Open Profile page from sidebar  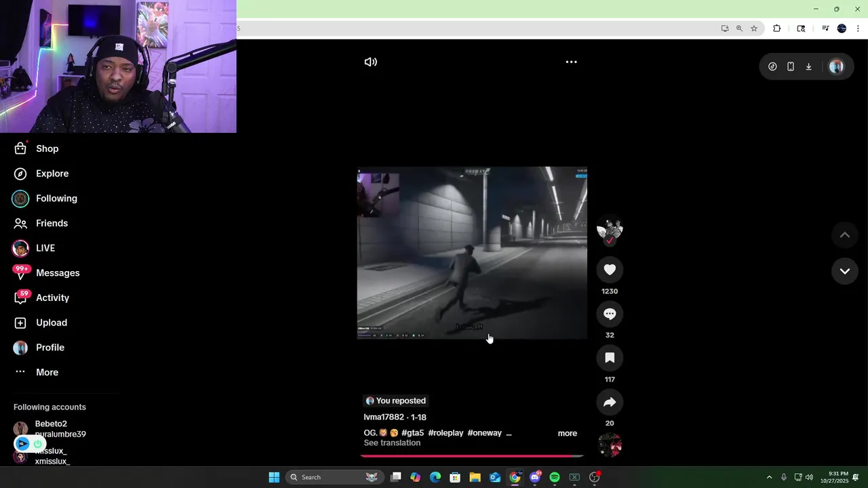pos(39,348)
